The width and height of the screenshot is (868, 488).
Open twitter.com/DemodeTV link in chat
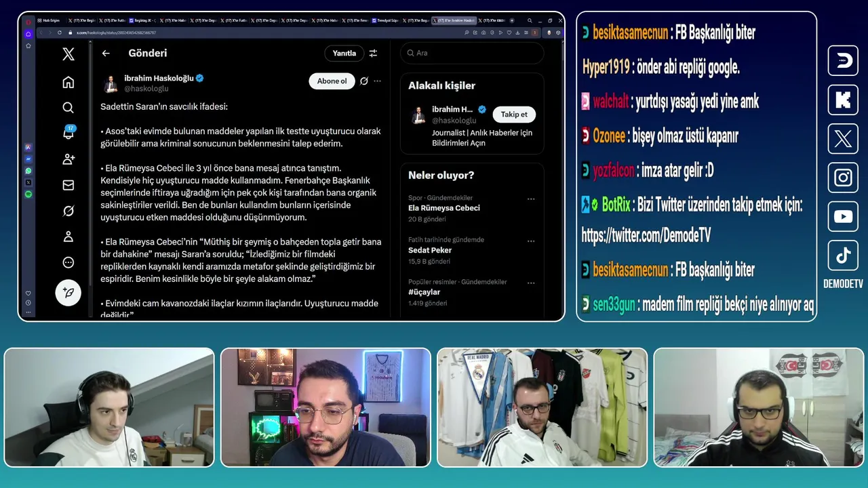(x=646, y=235)
